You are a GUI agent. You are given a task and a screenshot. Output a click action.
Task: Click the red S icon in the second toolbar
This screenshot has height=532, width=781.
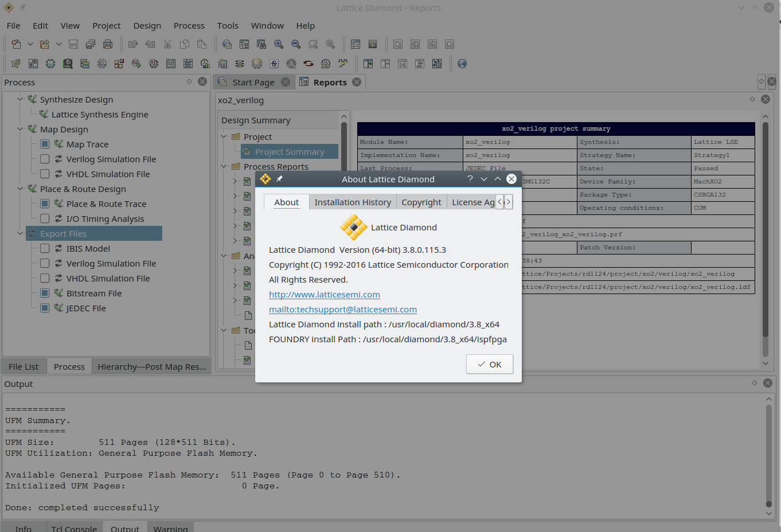(x=309, y=64)
